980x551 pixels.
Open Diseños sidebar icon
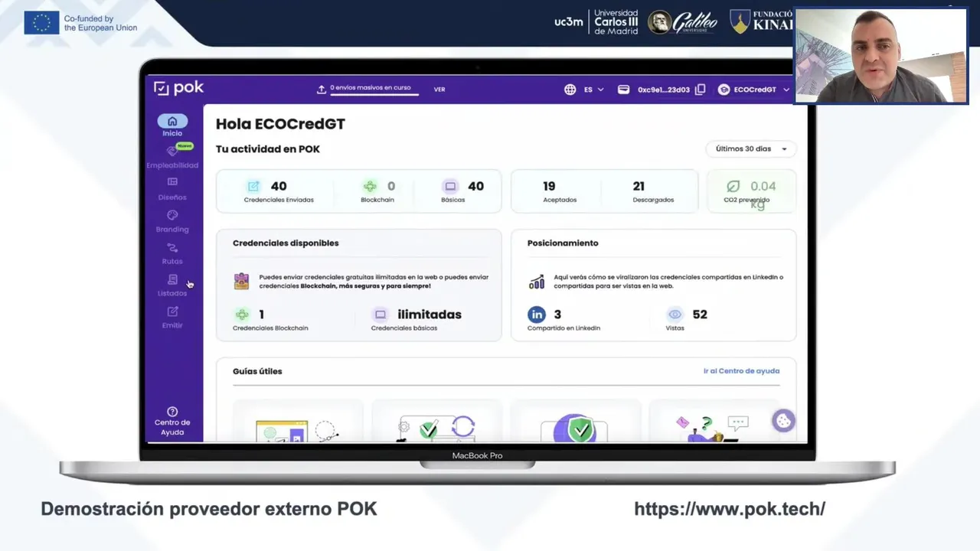[x=172, y=182]
